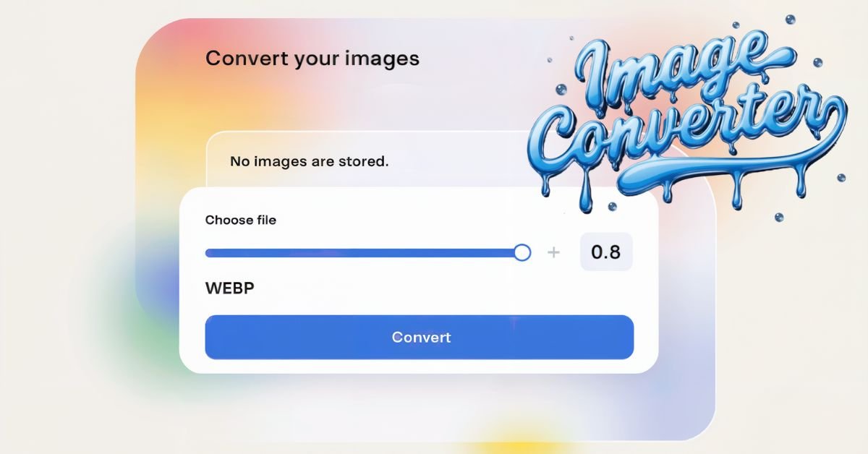Click the droplet below the logo's right swoosh
Viewport: 868px width, 454px height.
tap(778, 217)
